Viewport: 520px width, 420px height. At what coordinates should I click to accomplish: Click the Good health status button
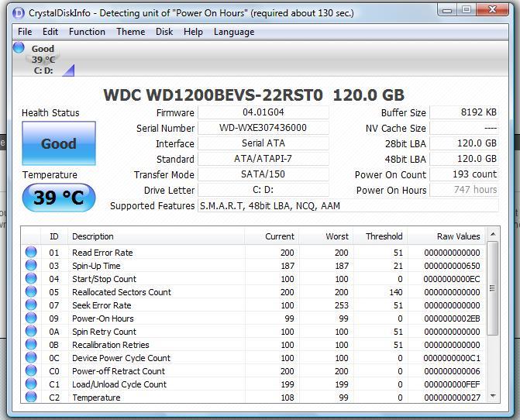point(59,143)
